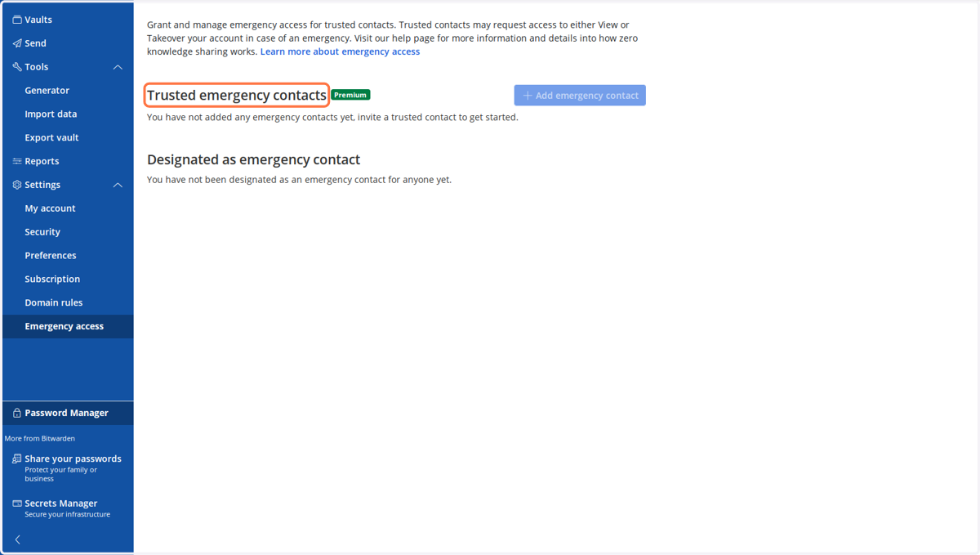Click the plus icon on the Add contact button
Image resolution: width=980 pixels, height=555 pixels.
(528, 96)
